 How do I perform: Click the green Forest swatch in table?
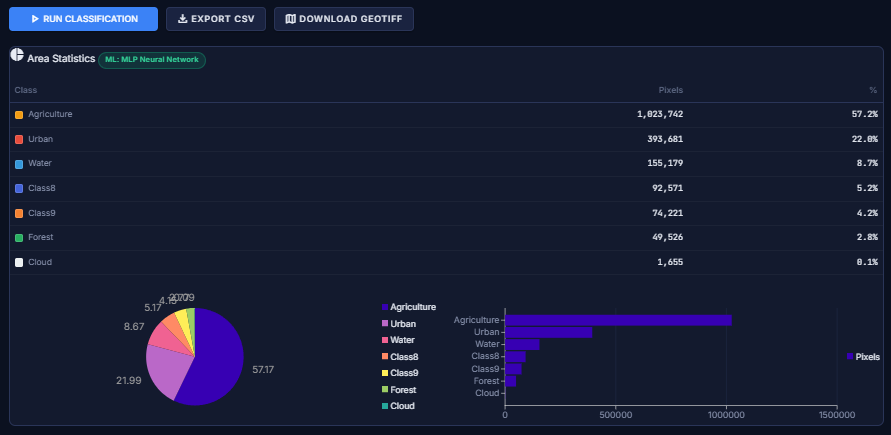pyautogui.click(x=19, y=238)
